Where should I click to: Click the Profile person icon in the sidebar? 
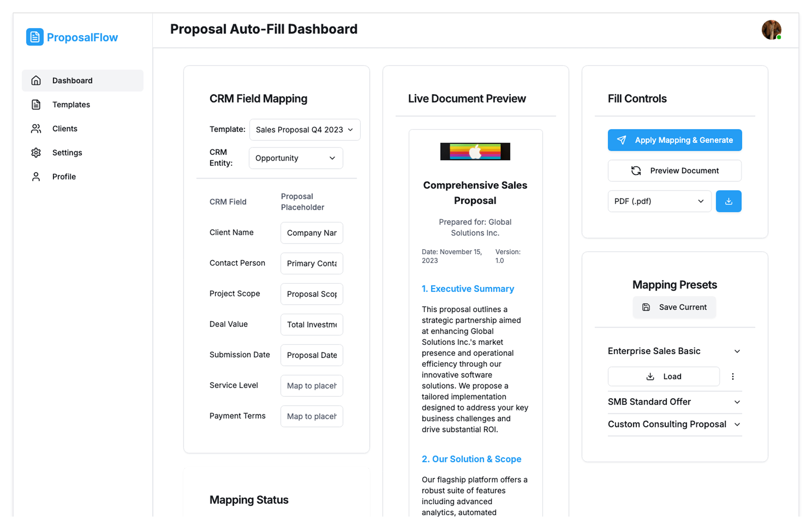coord(36,177)
